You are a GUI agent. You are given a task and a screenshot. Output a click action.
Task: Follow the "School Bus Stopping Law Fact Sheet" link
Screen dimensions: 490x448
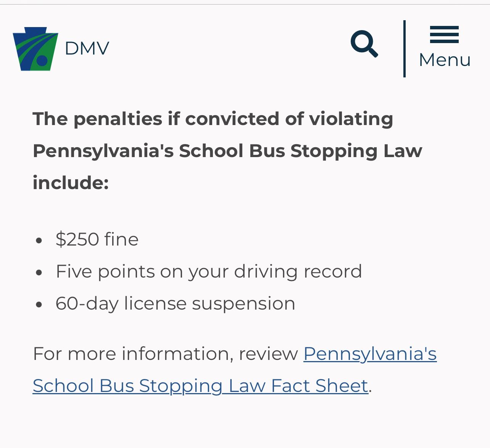pos(200,385)
